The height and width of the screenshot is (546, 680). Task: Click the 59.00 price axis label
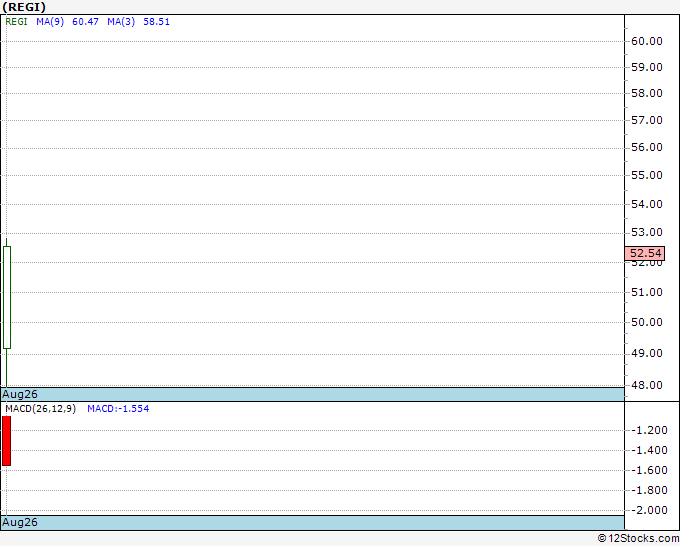click(x=647, y=67)
